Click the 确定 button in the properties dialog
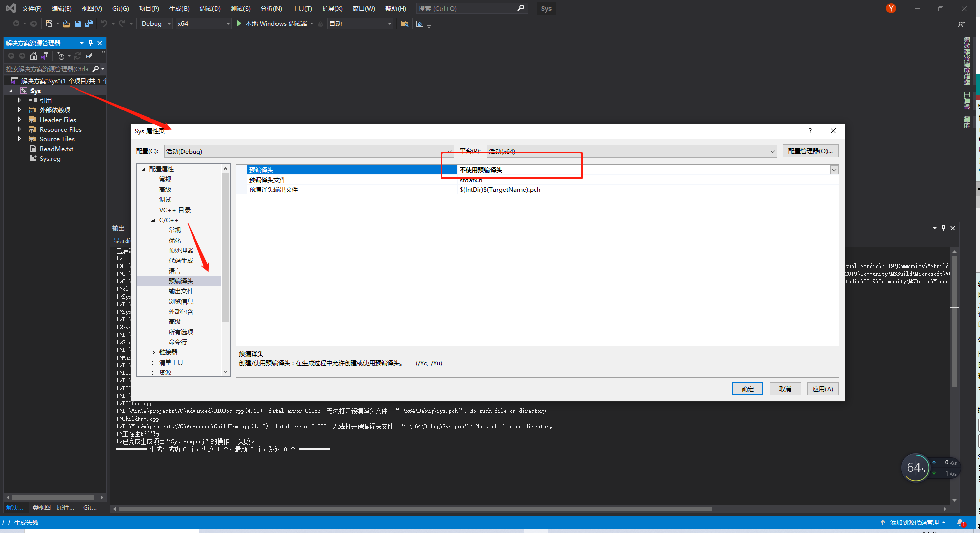The width and height of the screenshot is (980, 533). point(747,389)
